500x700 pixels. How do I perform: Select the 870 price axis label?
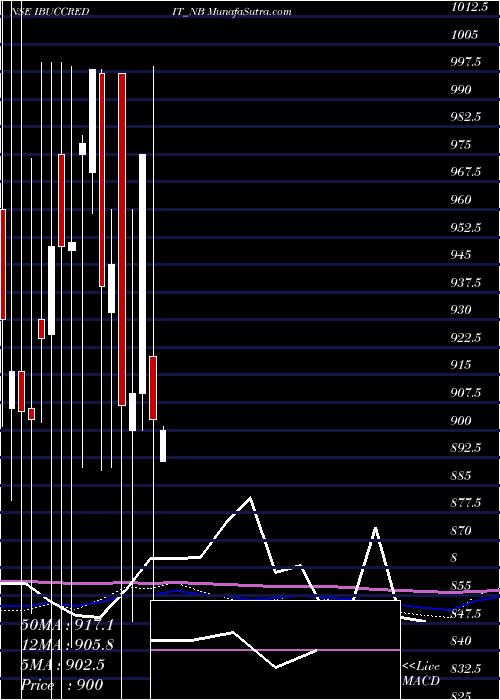461,531
